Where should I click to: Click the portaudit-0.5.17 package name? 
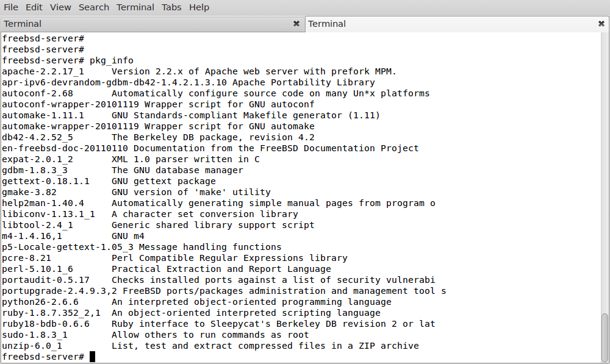[45, 280]
